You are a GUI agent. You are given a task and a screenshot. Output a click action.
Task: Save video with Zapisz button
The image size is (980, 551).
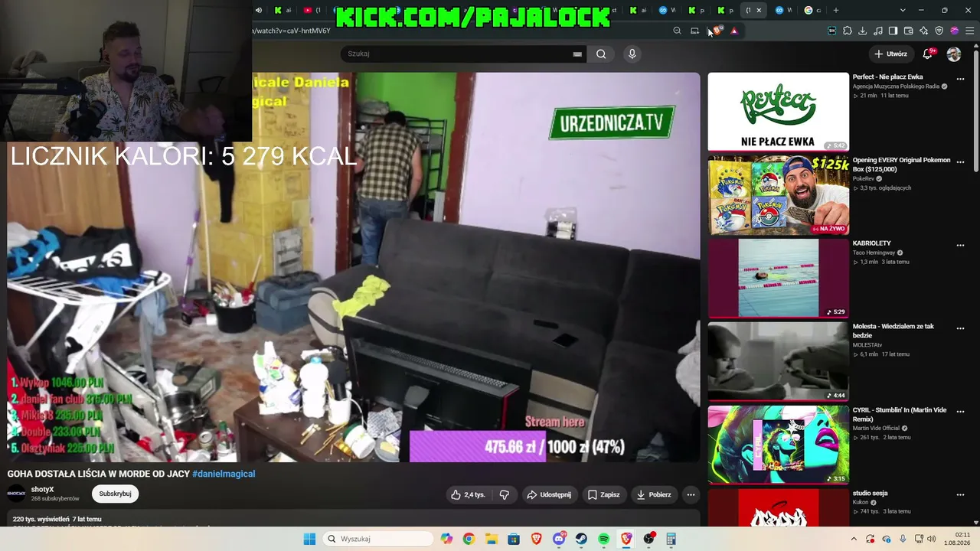click(604, 494)
